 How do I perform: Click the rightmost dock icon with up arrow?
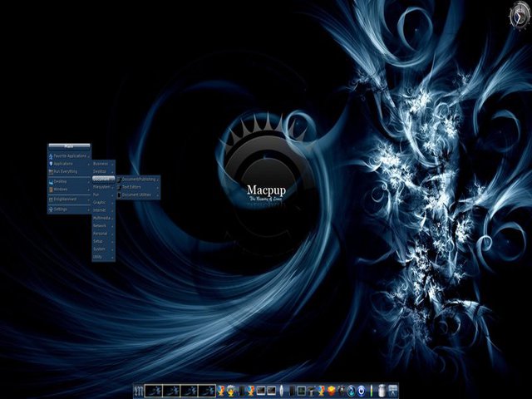(x=392, y=391)
